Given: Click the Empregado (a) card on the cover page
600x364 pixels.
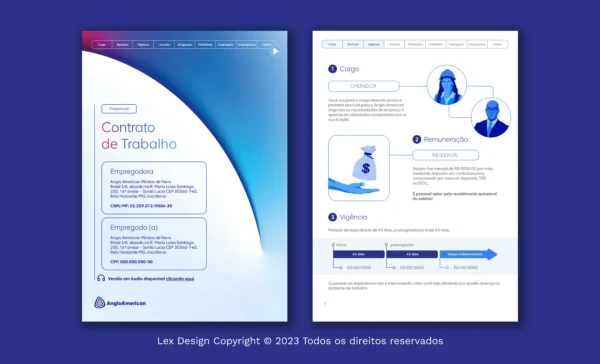Looking at the screenshot, I should click(x=154, y=244).
